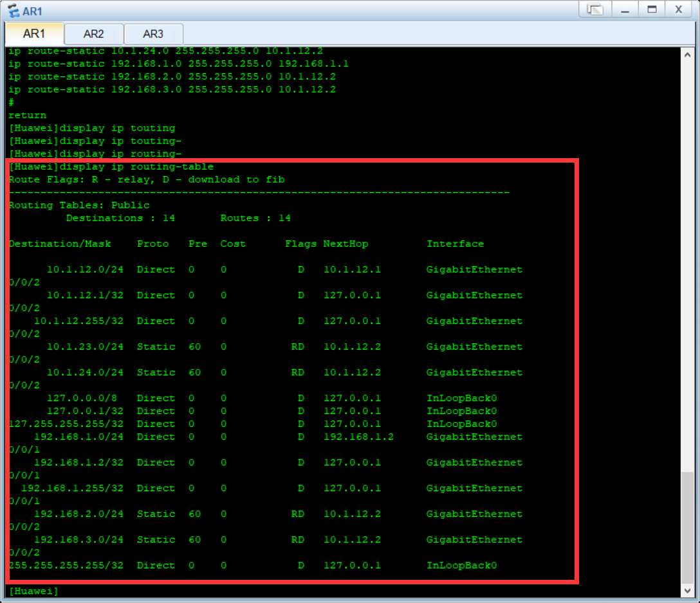Click the 'display ip touting' command line

pyautogui.click(x=92, y=128)
